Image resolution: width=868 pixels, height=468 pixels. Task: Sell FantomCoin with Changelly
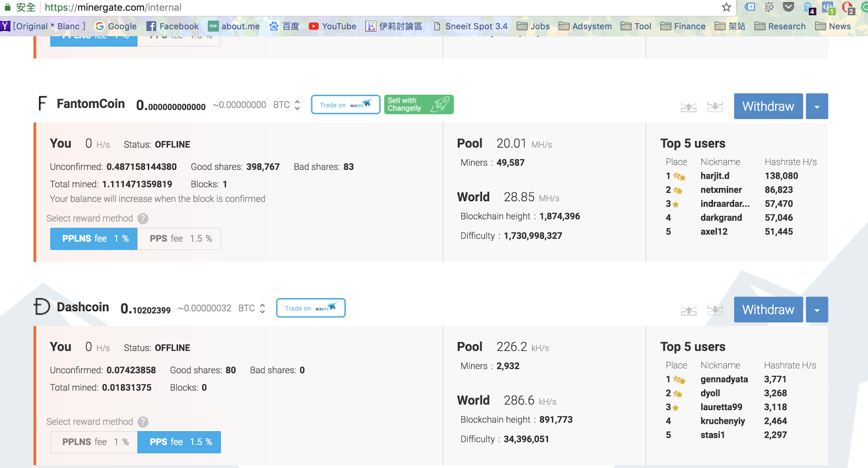(x=419, y=105)
